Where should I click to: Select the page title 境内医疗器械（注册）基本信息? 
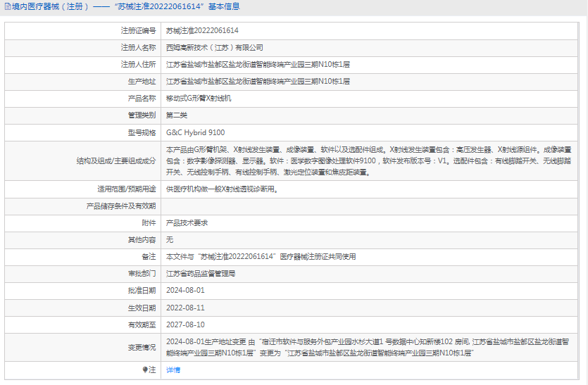pos(125,6)
